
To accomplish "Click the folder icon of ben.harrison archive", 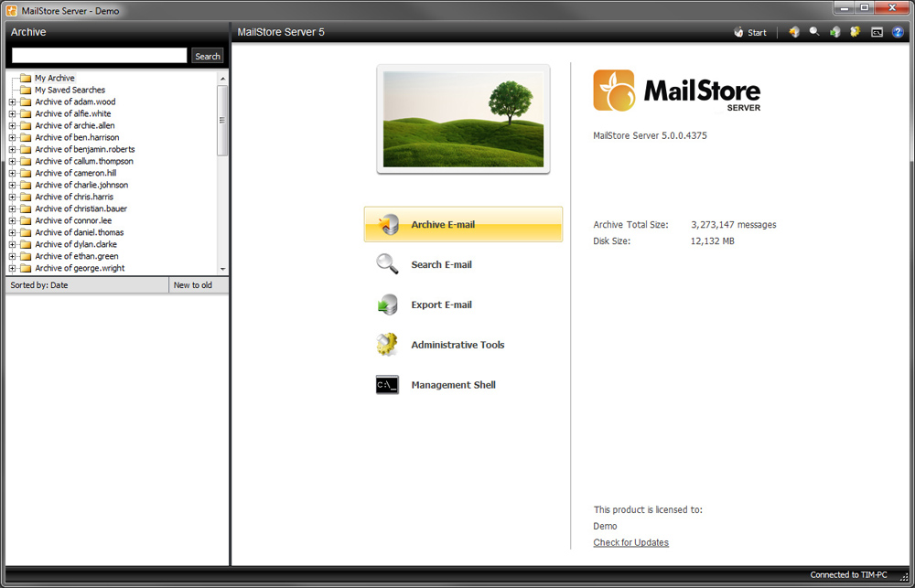I will click(x=25, y=138).
